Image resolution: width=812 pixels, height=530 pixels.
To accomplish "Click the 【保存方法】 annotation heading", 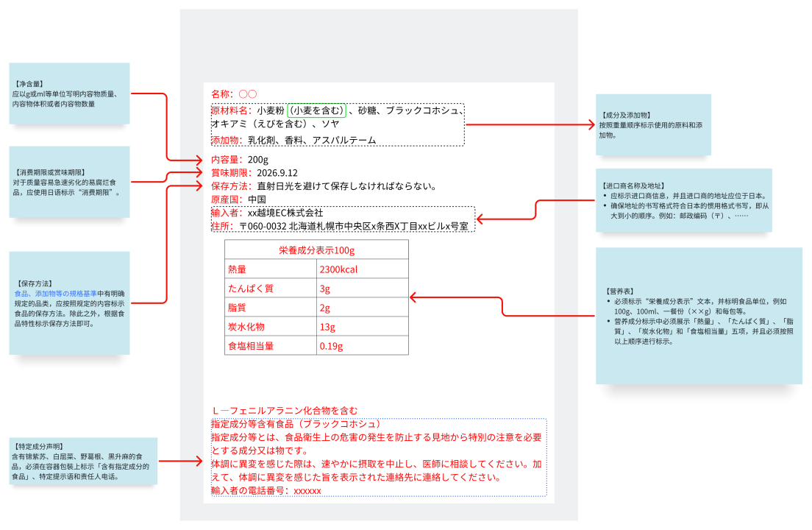I will [x=32, y=283].
